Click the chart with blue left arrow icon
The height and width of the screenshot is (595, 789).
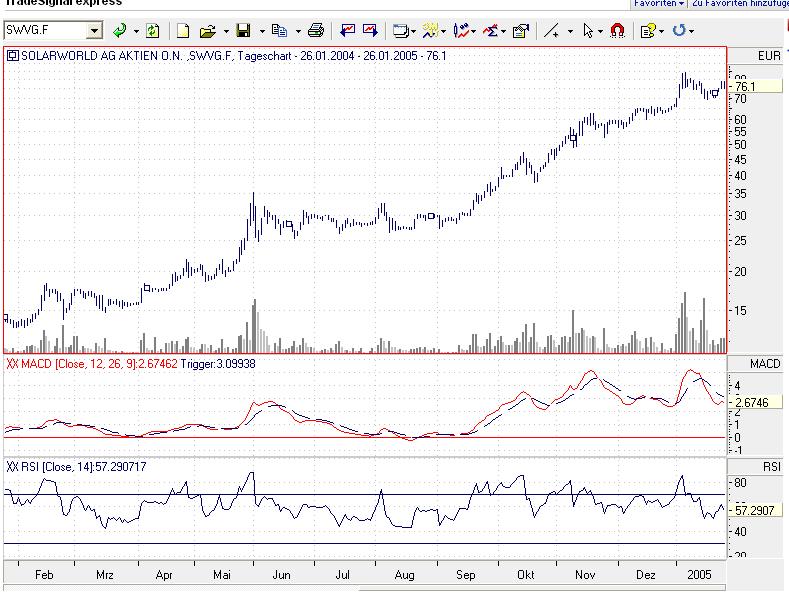(x=347, y=31)
